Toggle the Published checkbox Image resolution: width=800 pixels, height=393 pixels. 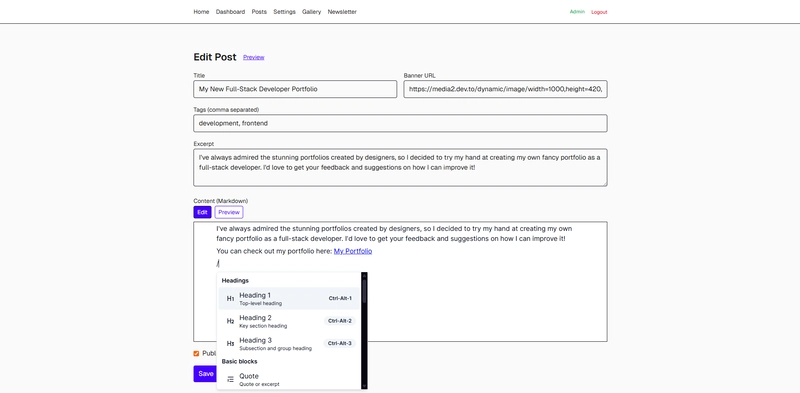(196, 353)
